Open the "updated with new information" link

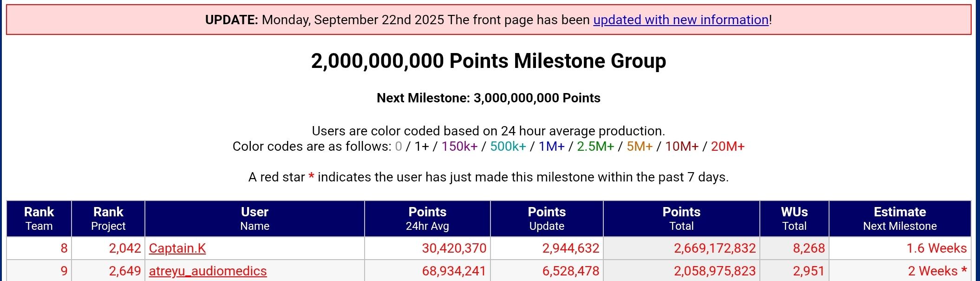pos(681,20)
